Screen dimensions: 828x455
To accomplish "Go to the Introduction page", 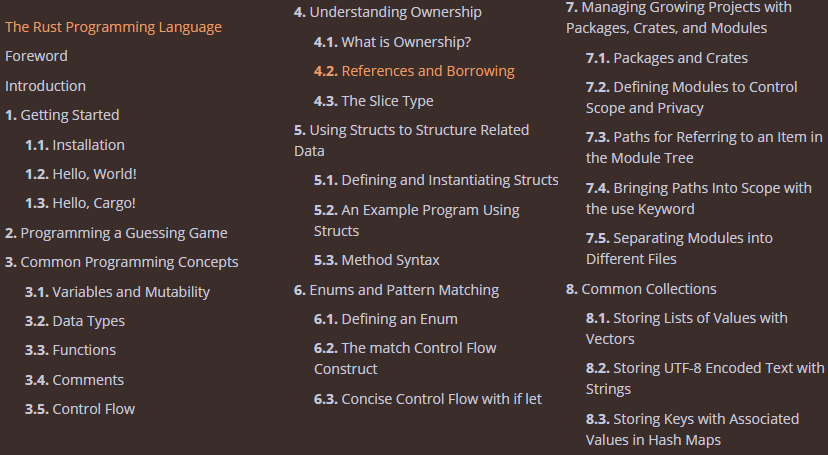I will (x=45, y=86).
